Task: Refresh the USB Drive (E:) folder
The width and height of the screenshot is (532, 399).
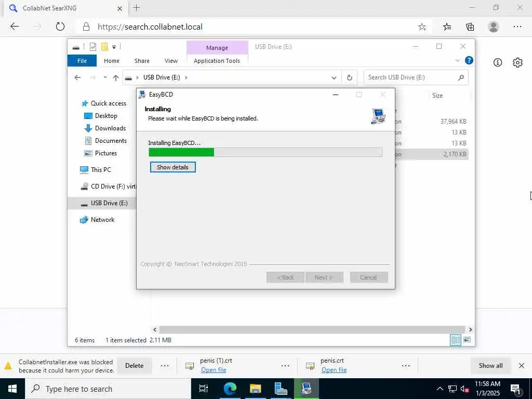Action: (349, 78)
